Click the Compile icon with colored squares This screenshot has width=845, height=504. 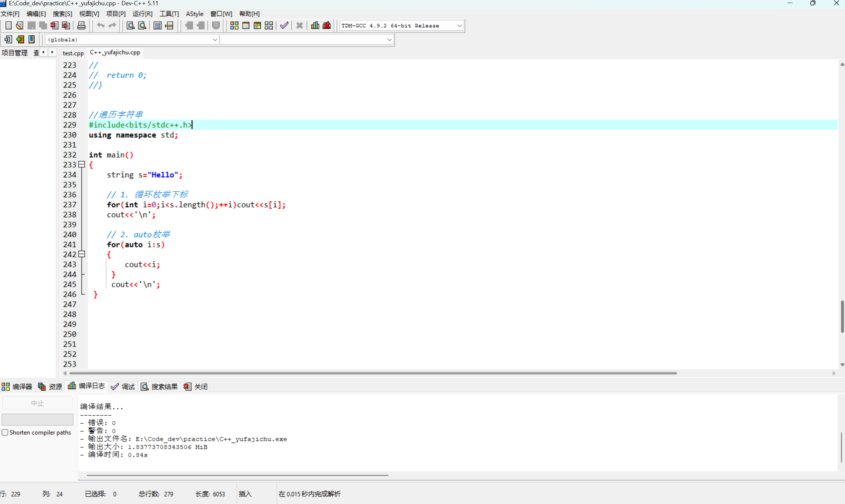pos(234,26)
